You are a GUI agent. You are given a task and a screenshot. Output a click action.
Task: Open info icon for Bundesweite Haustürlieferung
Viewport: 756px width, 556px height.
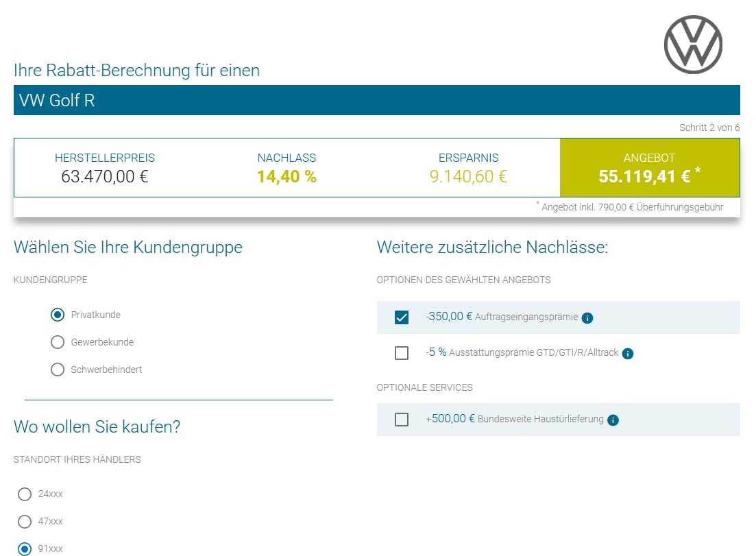613,420
